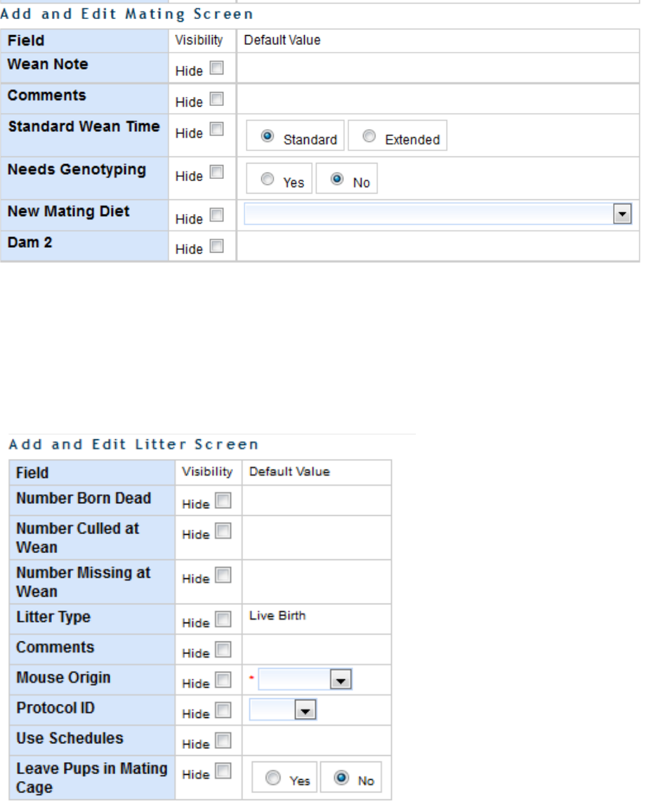The image size is (651, 812).
Task: Choose No for Leave Pups in Mating Cage
Action: point(343,778)
